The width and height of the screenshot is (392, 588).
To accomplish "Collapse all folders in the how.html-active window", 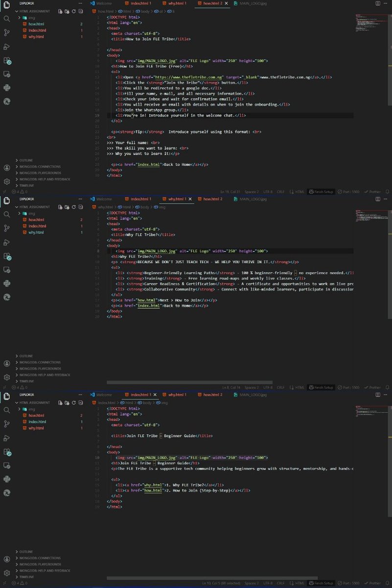I will click(x=80, y=11).
